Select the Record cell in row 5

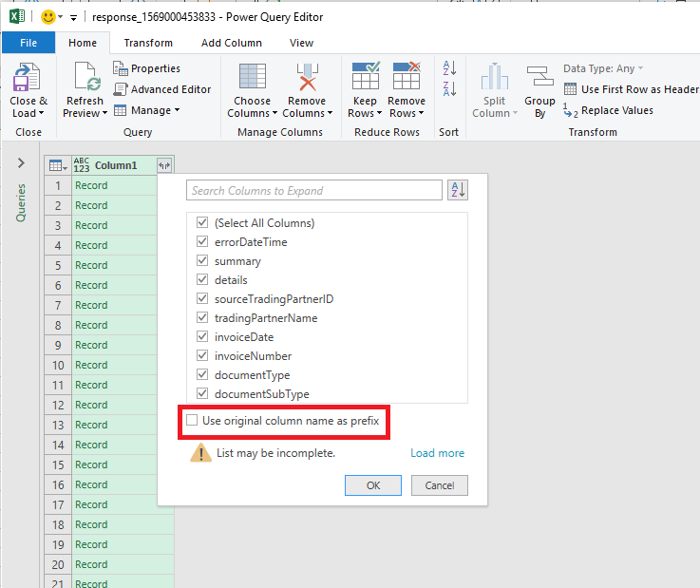pyautogui.click(x=115, y=265)
